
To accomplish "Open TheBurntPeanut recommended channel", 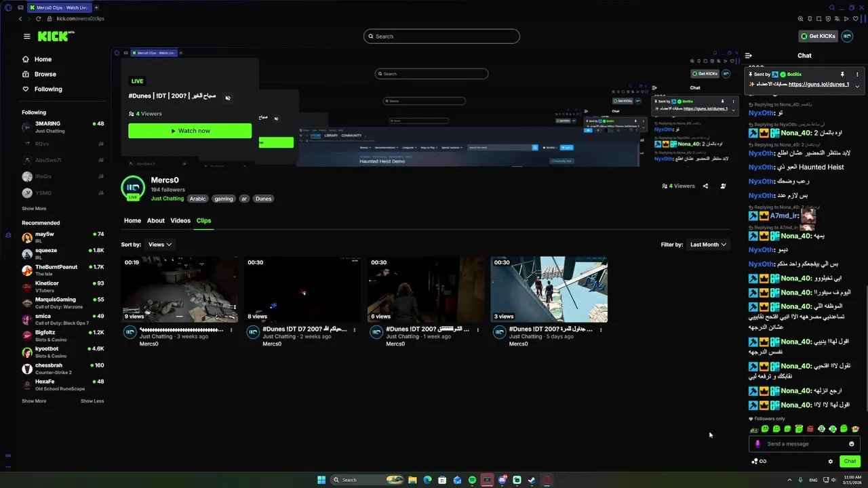I will tap(62, 270).
